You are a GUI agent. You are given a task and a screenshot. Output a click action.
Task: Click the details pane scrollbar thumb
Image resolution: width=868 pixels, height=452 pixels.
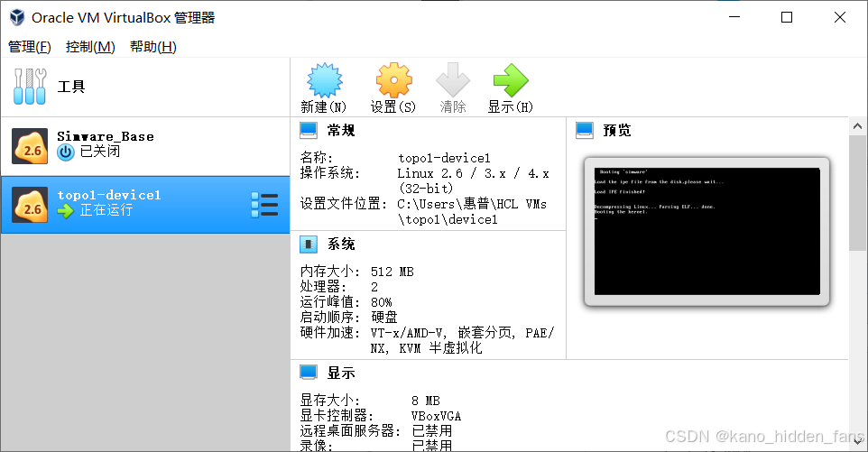[x=857, y=192]
